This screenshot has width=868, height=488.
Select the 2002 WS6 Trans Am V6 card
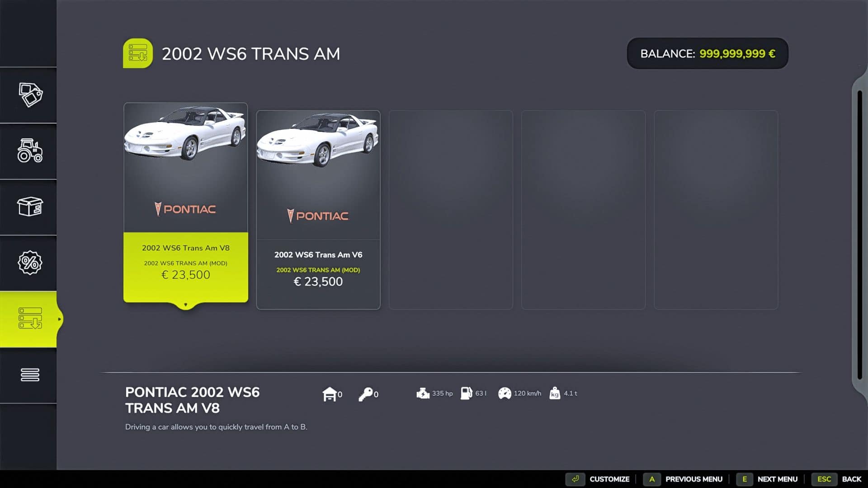click(318, 210)
